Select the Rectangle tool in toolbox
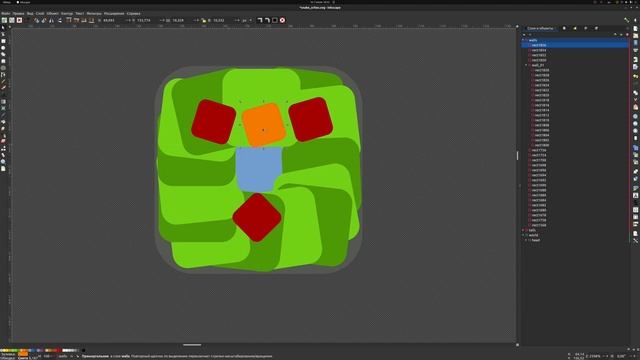This screenshot has height=360, width=640. coord(3,41)
